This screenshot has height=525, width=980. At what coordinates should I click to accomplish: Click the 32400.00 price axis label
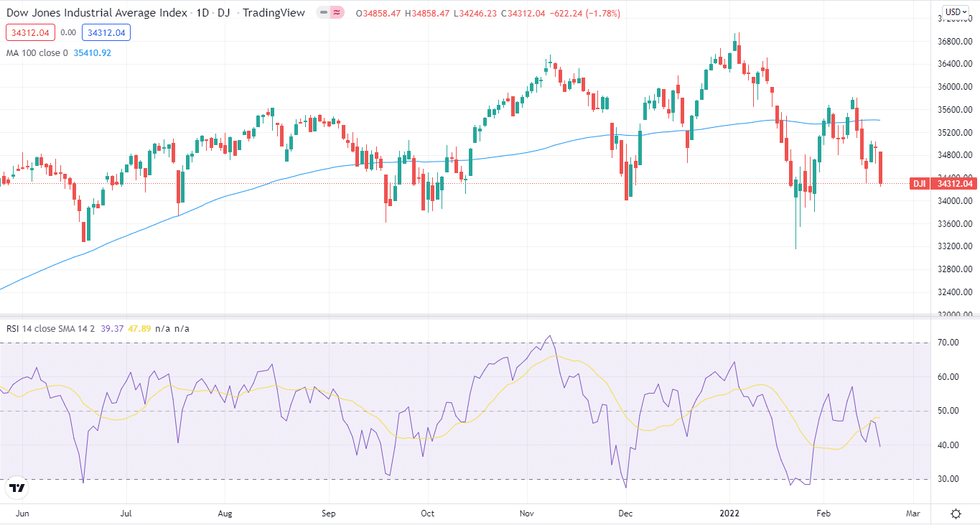click(956, 292)
